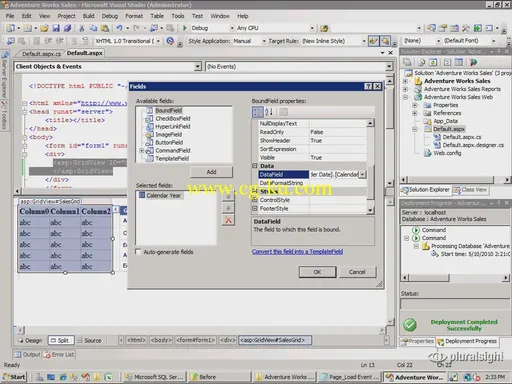
Task: Collapse the Data category in properties
Action: (255, 166)
